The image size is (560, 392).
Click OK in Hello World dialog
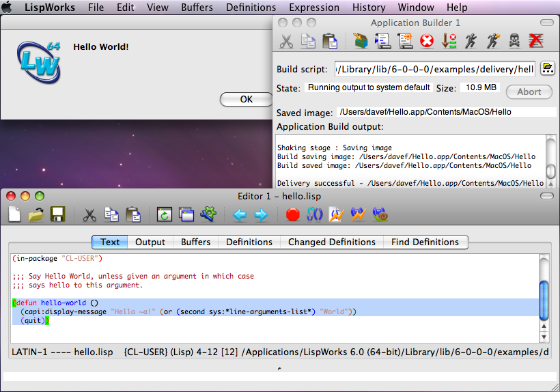(246, 99)
